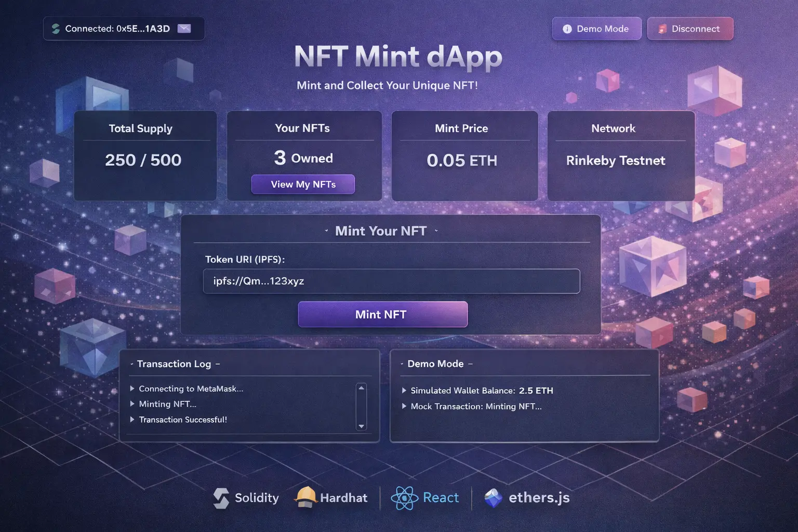
Task: Click the icon on the Disconnect button
Action: tap(662, 29)
